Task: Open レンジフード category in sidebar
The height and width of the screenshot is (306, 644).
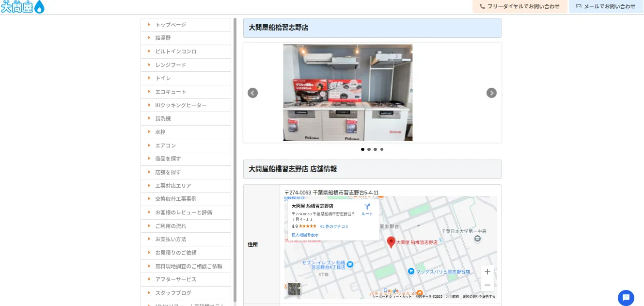Action: 186,65
